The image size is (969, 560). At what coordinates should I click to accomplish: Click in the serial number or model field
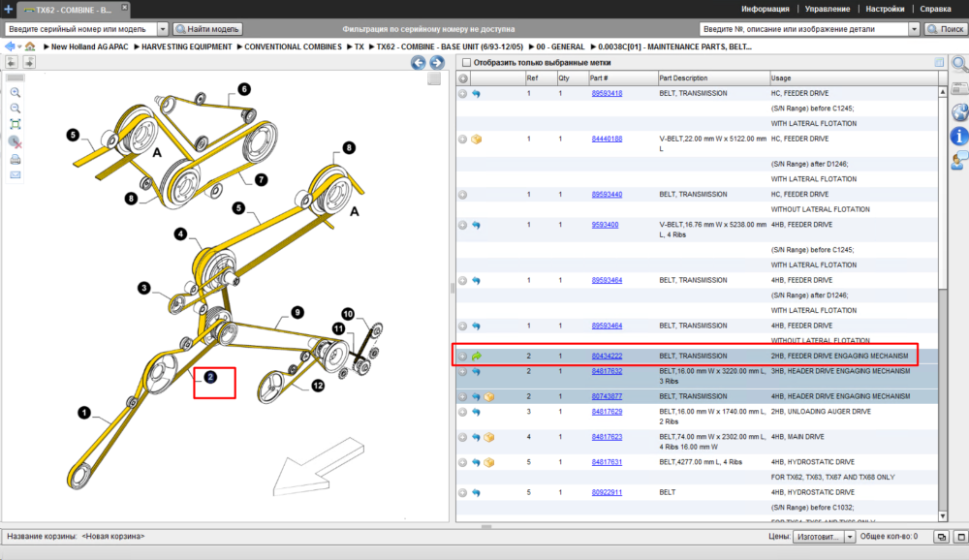click(x=80, y=29)
